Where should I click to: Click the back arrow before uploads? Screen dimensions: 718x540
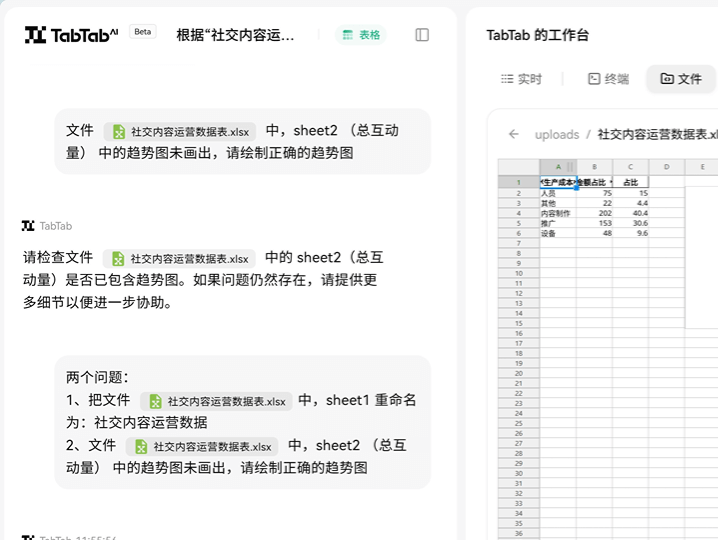tap(514, 134)
